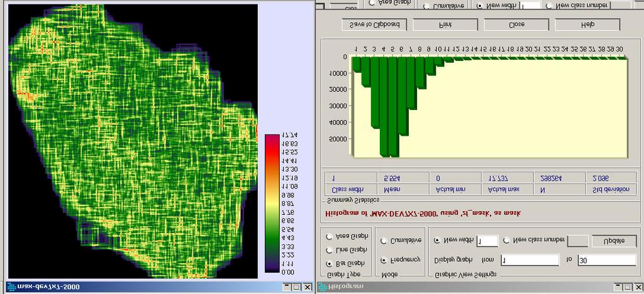Click the Histogram window title bar icon

(x=323, y=287)
